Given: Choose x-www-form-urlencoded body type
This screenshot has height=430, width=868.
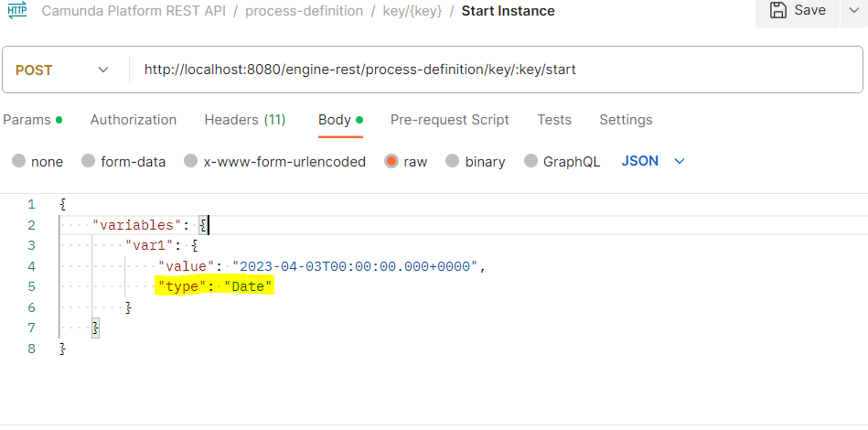Looking at the screenshot, I should pos(191,161).
